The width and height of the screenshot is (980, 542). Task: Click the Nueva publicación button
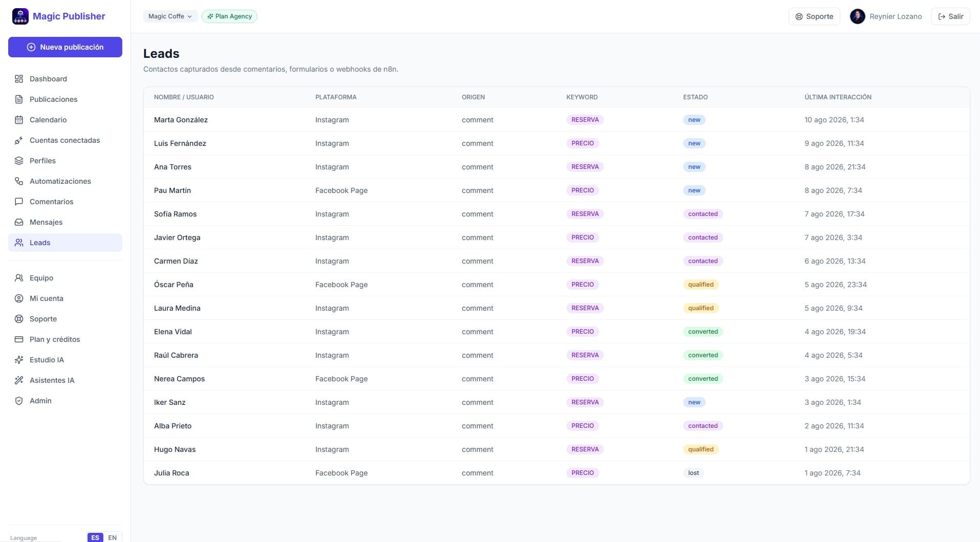[x=65, y=47]
